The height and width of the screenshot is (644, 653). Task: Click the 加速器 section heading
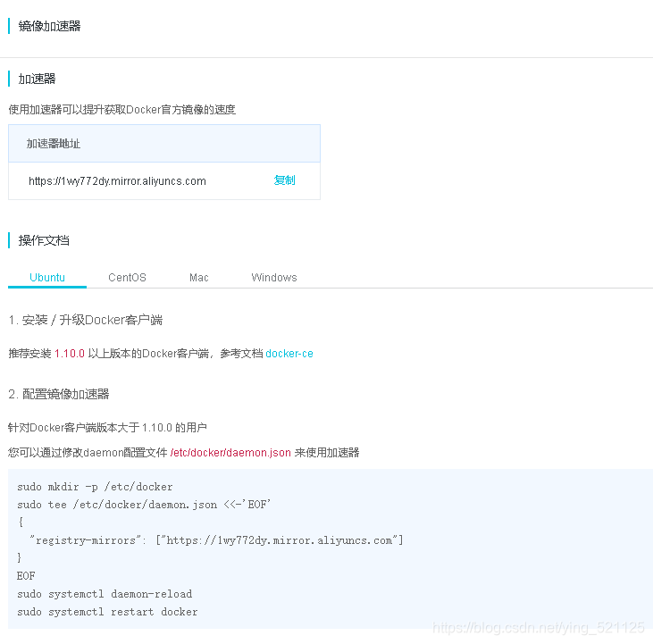37,79
